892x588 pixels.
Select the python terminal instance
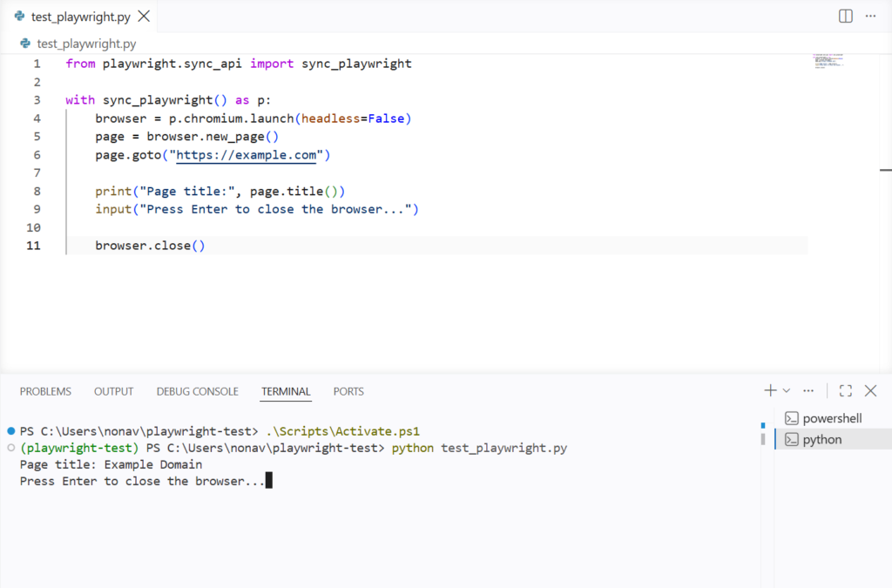pyautogui.click(x=834, y=440)
